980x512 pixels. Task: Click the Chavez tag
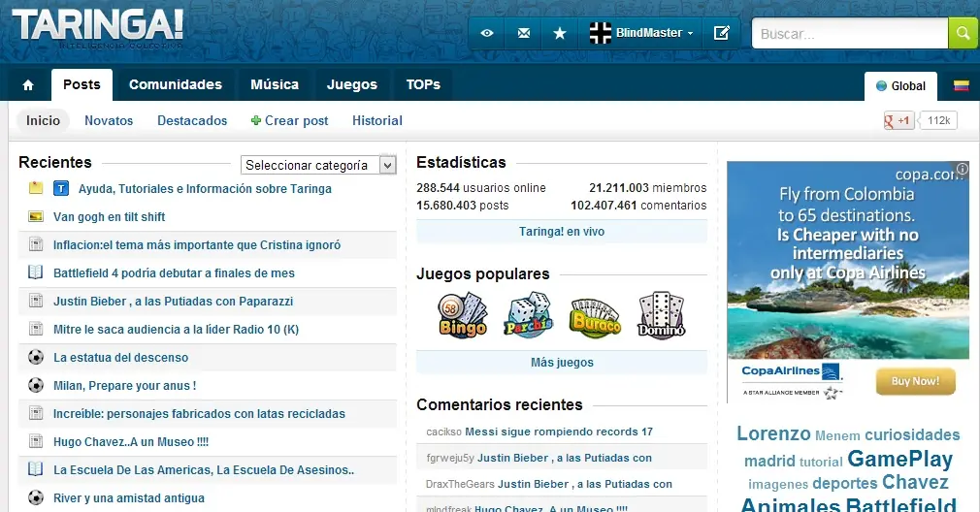pyautogui.click(x=915, y=482)
